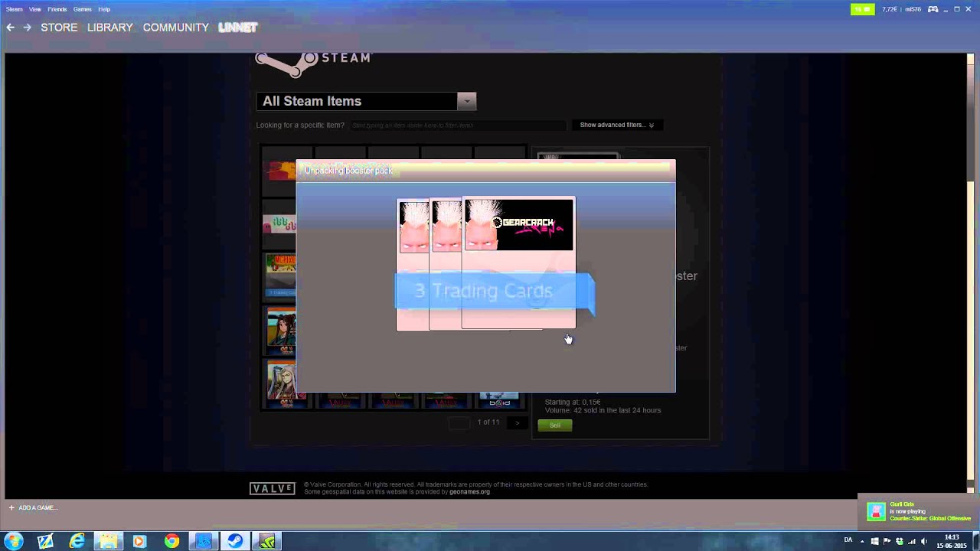
Task: Open Google Chrome from taskbar
Action: click(171, 541)
